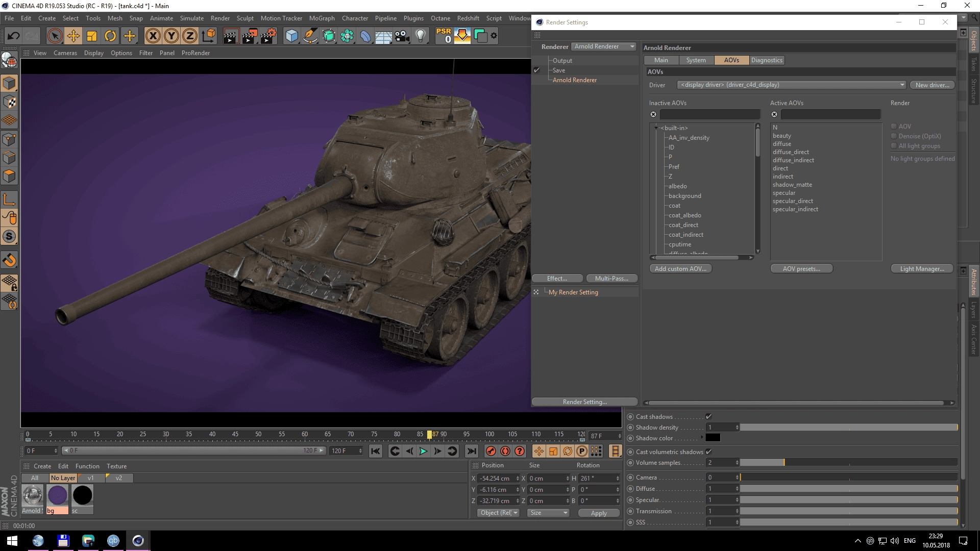Screen dimensions: 980x551
Task: Toggle Shadow density animation dot
Action: [630, 428]
